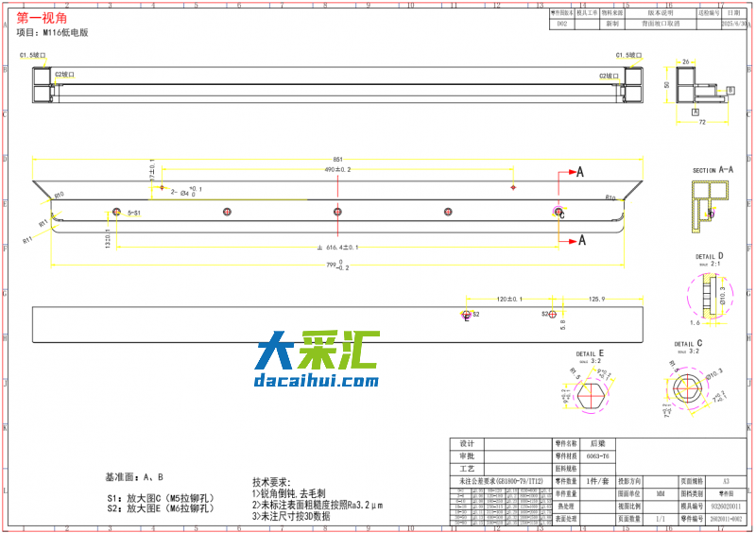Click the 大采汇 watermark logo

pos(317,351)
